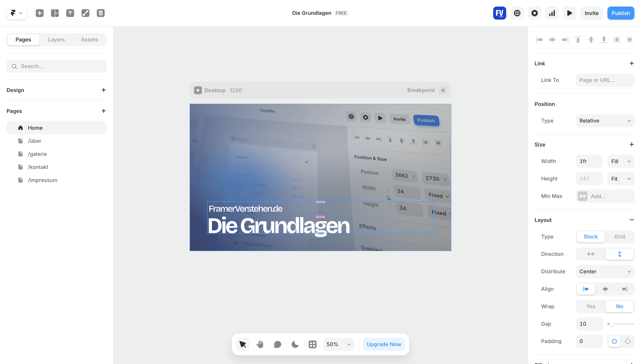Select the /galerie page in the sidebar
Image resolution: width=641 pixels, height=364 pixels.
tap(38, 154)
